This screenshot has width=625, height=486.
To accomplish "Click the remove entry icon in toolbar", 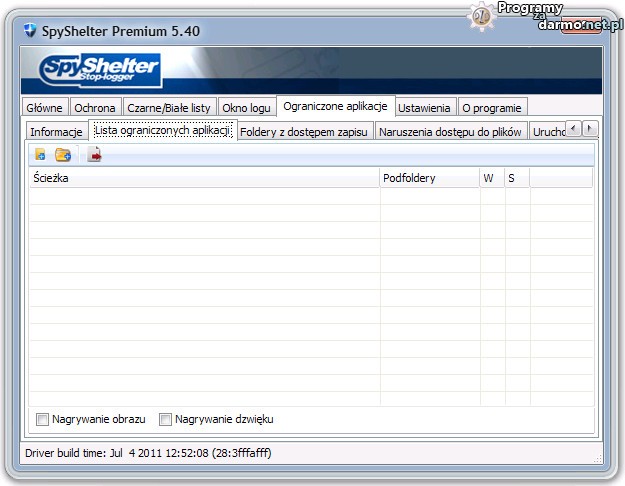I will click(x=94, y=155).
